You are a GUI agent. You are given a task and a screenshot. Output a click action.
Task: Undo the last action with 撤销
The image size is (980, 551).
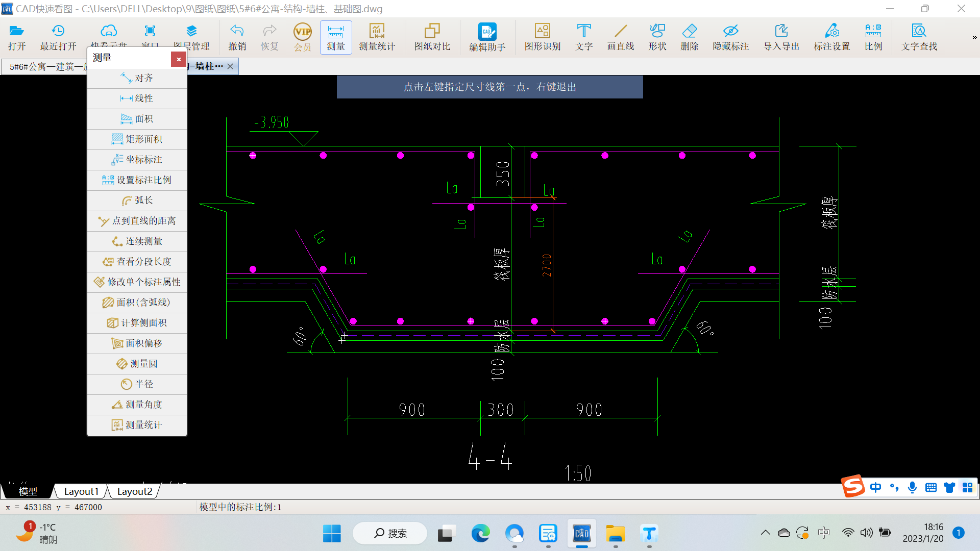click(x=237, y=38)
